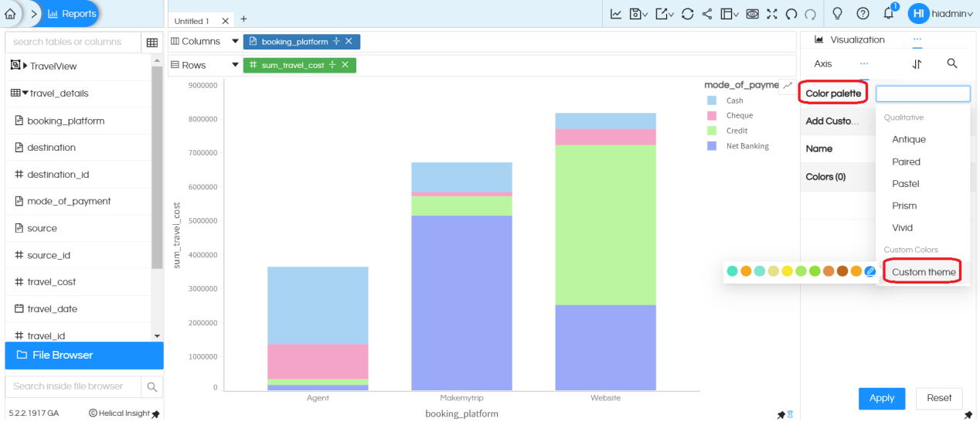980x422 pixels.
Task: Click the share icon in toolbar
Action: click(x=707, y=14)
